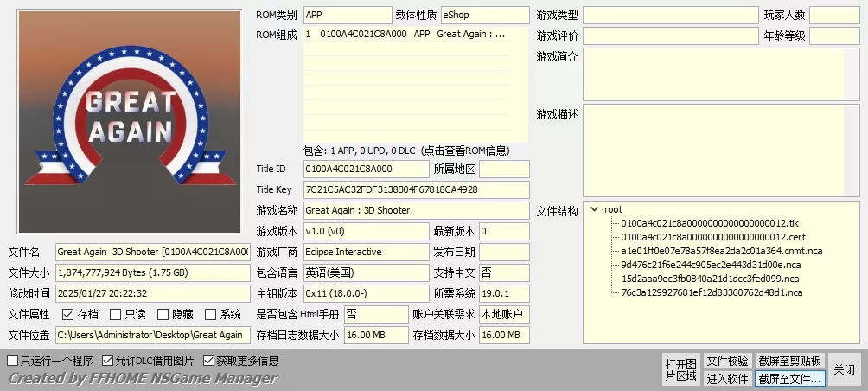
Task: Click the Title Key text field
Action: [415, 189]
